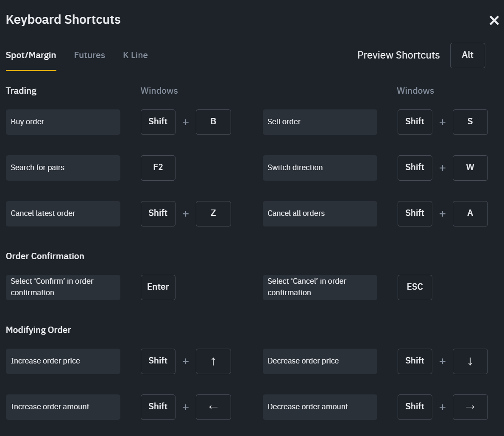Click the Enter key button
This screenshot has height=436, width=504.
[x=158, y=288]
